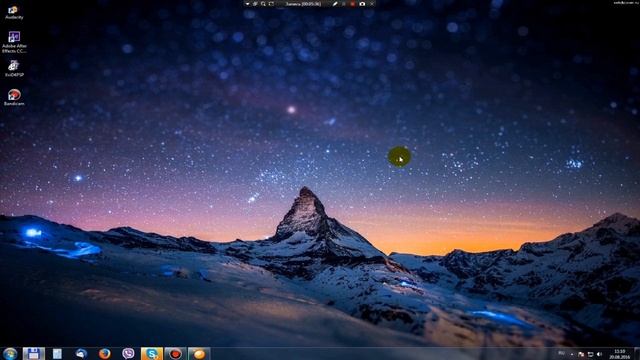The height and width of the screenshot is (360, 640).
Task: Open the Windows Start menu orb
Action: pyautogui.click(x=10, y=353)
